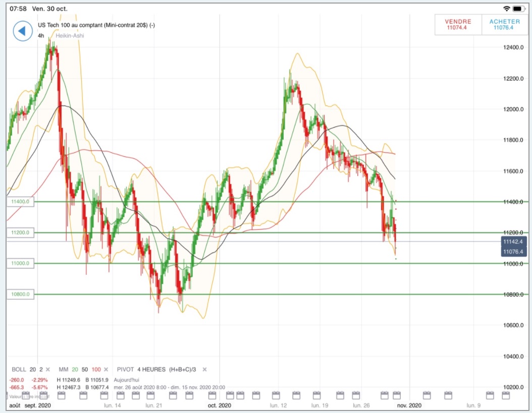Viewport: 532px width, 413px height.
Task: Remove the PIVOT indicator with its X
Action: (x=204, y=370)
